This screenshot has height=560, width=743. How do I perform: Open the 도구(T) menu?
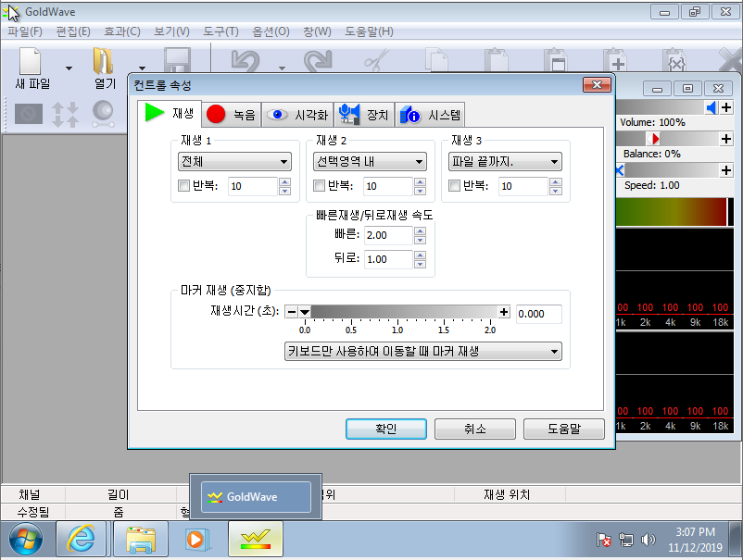click(x=220, y=31)
